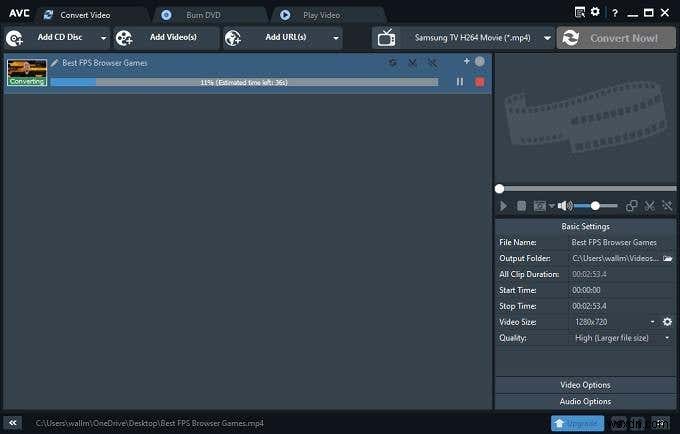Open the help question mark icon
The width and height of the screenshot is (680, 434).
click(x=615, y=13)
